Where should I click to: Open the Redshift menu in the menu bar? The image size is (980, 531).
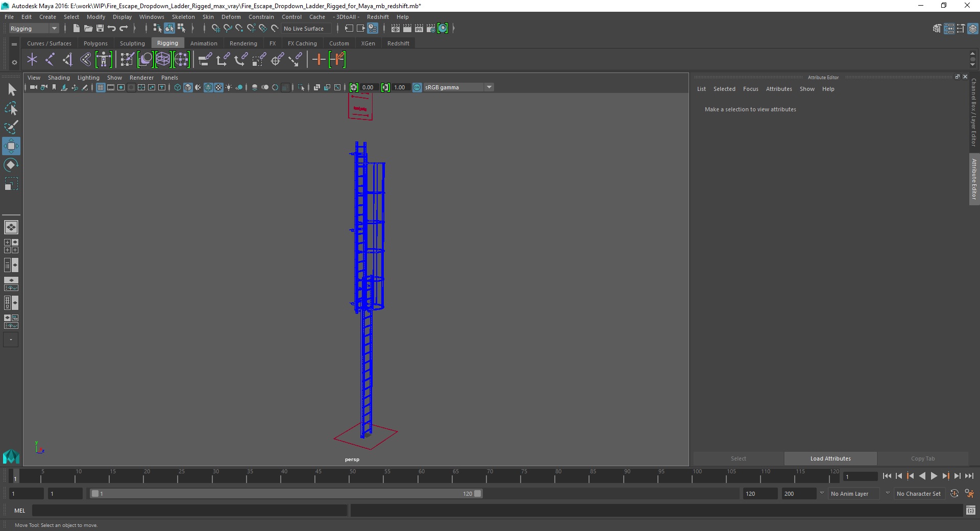tap(378, 17)
